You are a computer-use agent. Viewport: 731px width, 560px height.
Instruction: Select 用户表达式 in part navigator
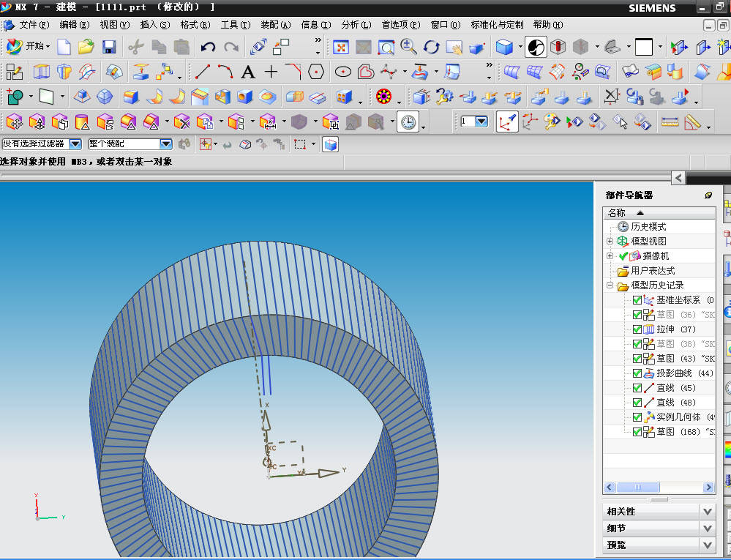click(x=653, y=270)
